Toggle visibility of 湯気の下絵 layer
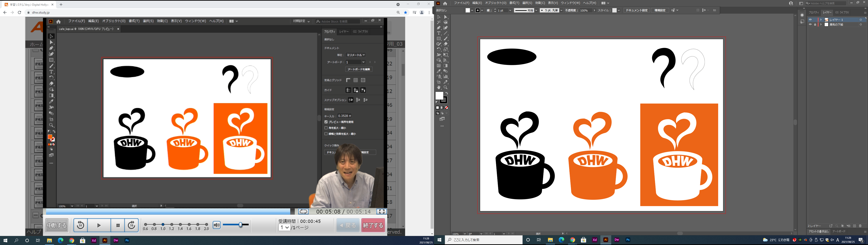 [x=810, y=24]
